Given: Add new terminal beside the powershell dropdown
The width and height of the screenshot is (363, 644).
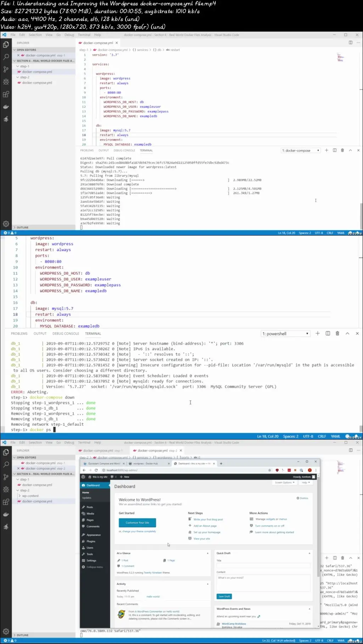Looking at the screenshot, I should coord(318,334).
